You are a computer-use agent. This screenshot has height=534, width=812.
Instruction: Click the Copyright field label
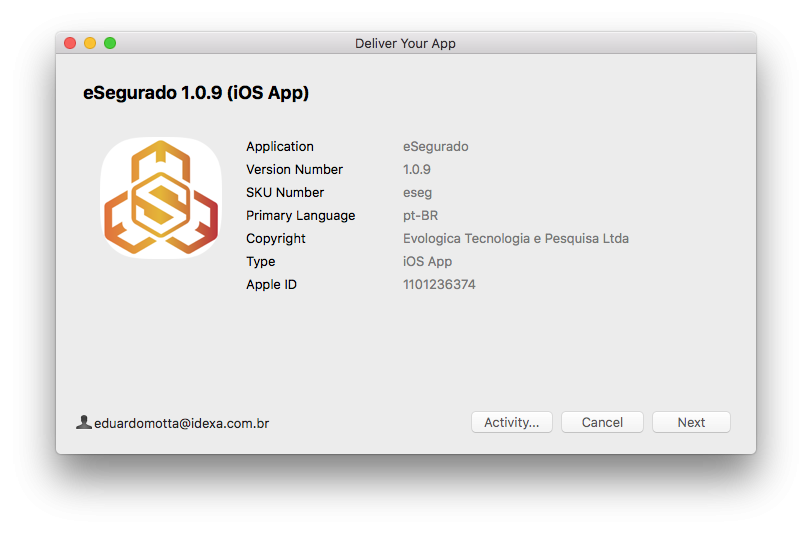click(276, 238)
